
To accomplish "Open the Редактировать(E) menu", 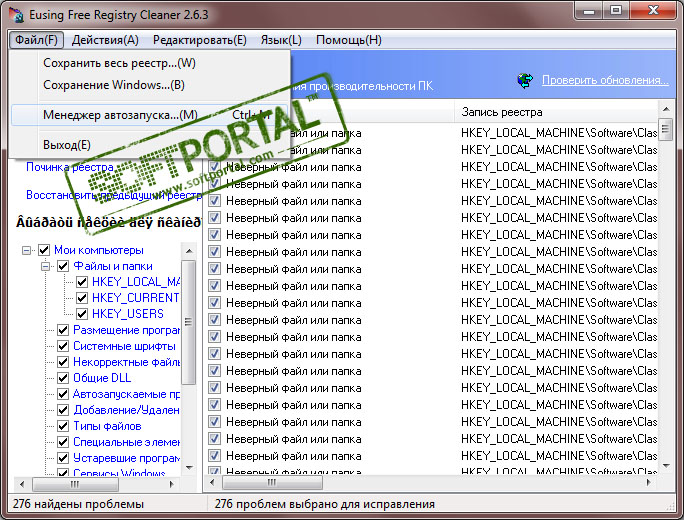I will [200, 40].
